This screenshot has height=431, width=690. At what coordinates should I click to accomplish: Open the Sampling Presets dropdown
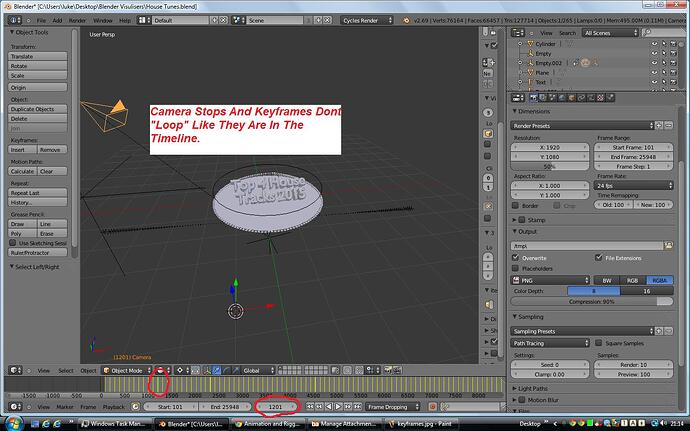coord(583,331)
